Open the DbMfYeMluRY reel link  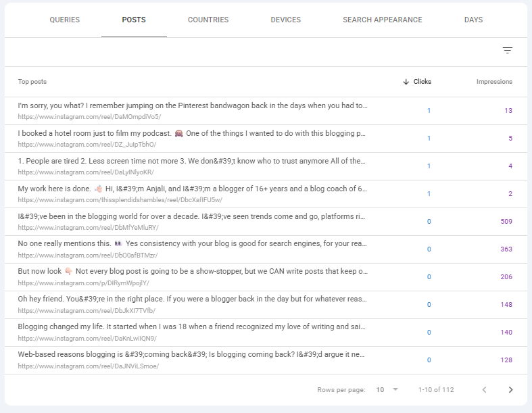(88, 228)
